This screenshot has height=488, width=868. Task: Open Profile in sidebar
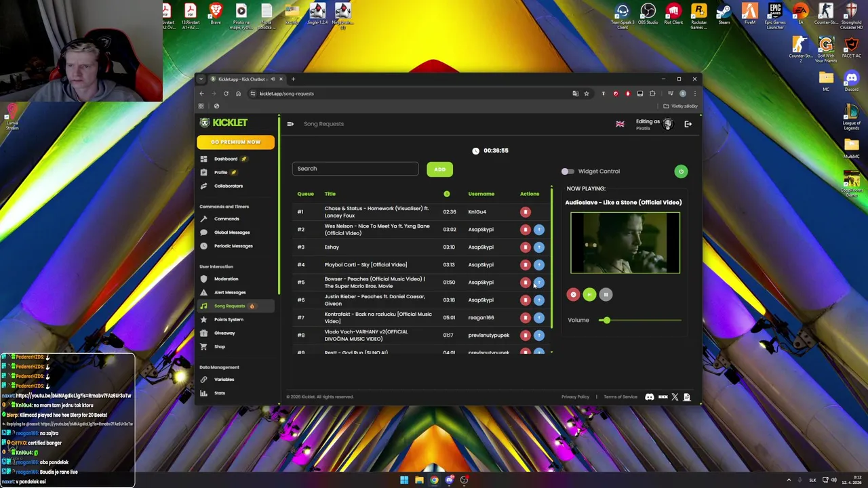(220, 172)
